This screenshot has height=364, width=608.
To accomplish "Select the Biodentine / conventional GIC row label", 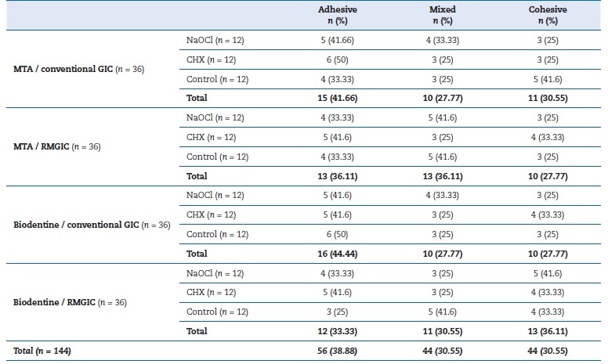I will [92, 225].
